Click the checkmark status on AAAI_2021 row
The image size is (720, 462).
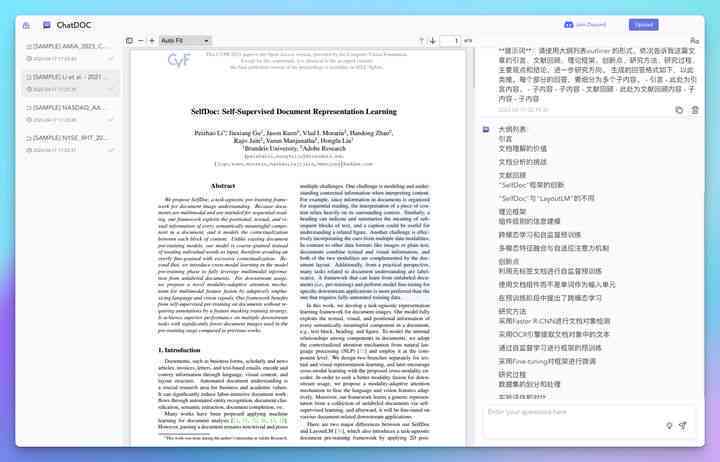click(111, 59)
